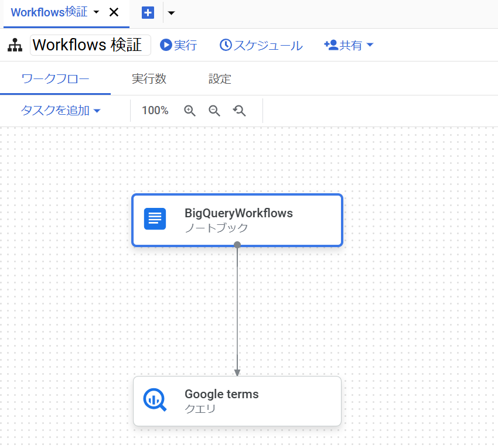Screen dimensions: 498x448
Task: Reset the canvas zoom
Action: tap(239, 111)
